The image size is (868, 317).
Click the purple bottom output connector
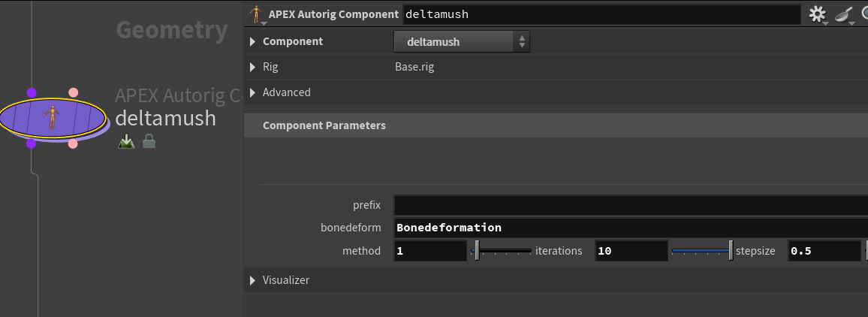(31, 143)
